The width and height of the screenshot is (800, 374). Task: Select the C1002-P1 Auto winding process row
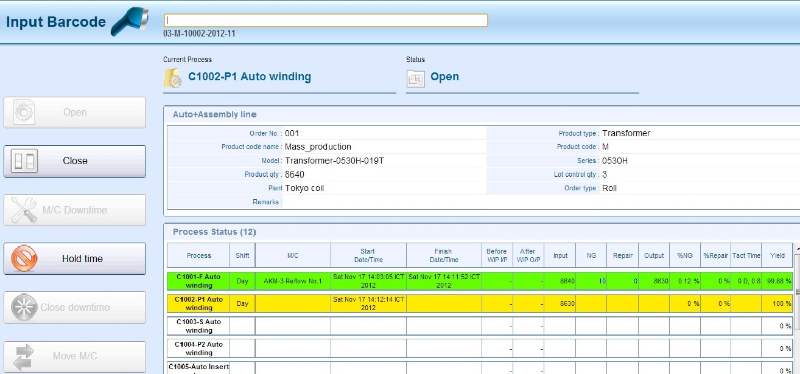[x=480, y=304]
